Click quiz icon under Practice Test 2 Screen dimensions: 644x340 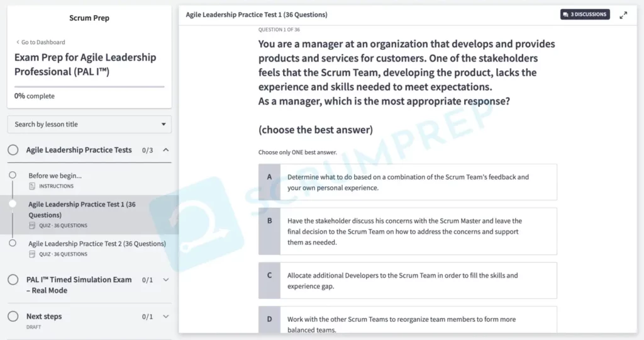click(x=32, y=254)
